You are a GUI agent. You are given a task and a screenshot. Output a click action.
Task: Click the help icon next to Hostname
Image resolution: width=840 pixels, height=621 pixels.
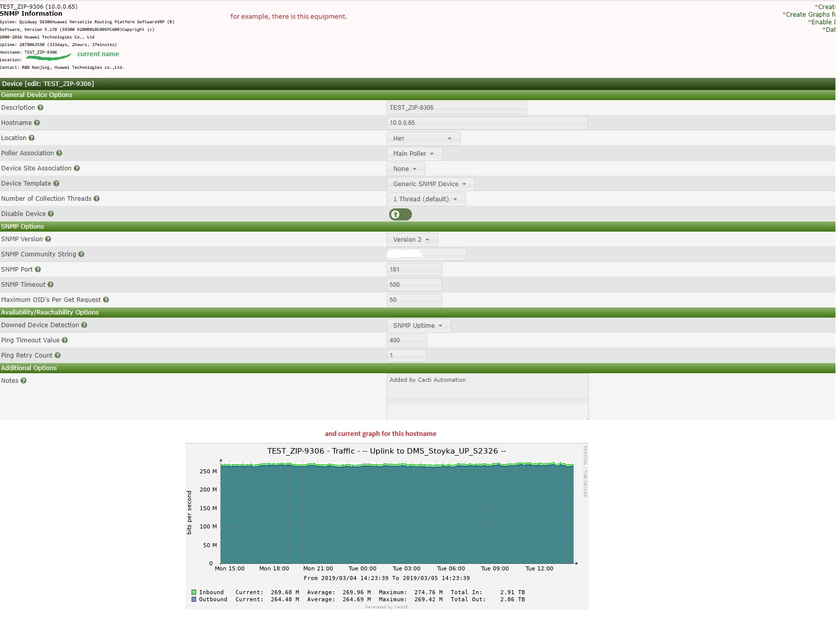[x=36, y=122]
